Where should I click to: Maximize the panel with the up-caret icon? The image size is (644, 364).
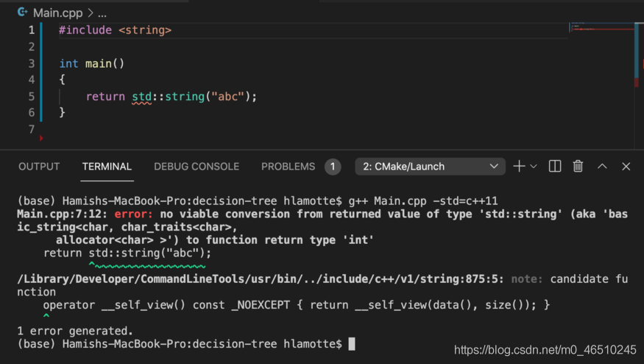coord(602,167)
